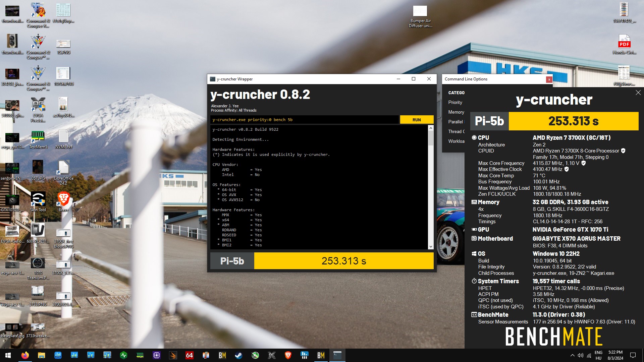Select Parallel category in Command Line Options

(x=455, y=122)
